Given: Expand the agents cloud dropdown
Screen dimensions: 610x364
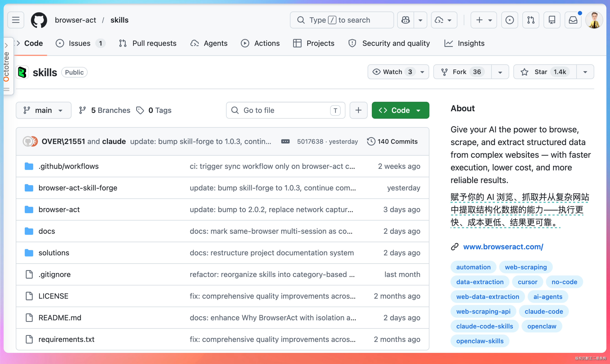Looking at the screenshot, I should [450, 20].
